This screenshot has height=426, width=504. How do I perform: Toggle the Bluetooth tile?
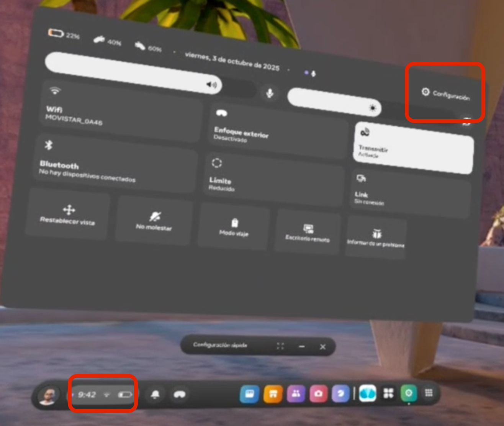tap(115, 162)
